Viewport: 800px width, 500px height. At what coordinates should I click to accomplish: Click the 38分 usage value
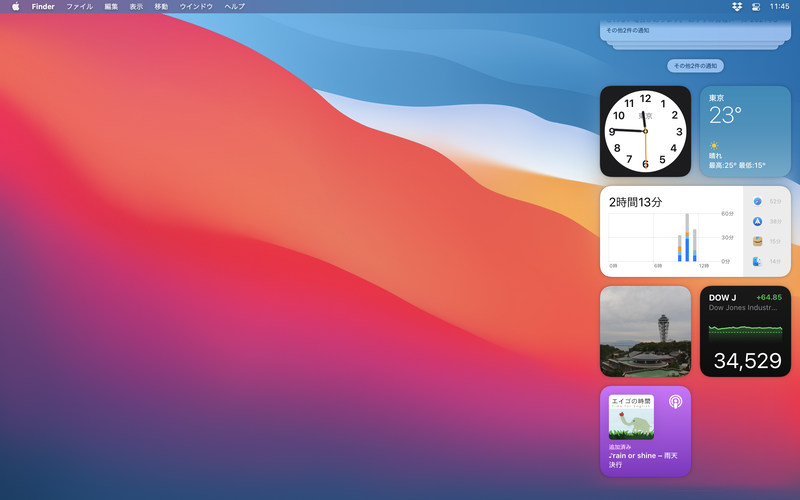[776, 221]
